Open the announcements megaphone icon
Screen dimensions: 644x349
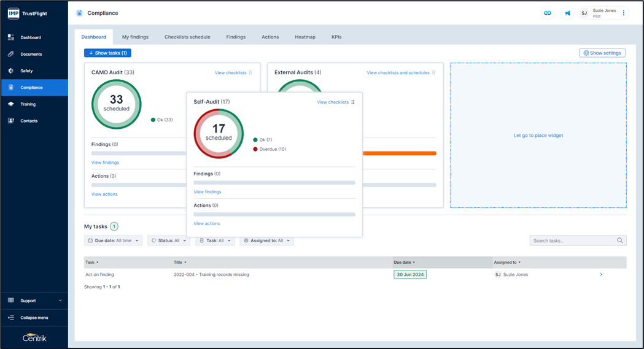pyautogui.click(x=567, y=13)
